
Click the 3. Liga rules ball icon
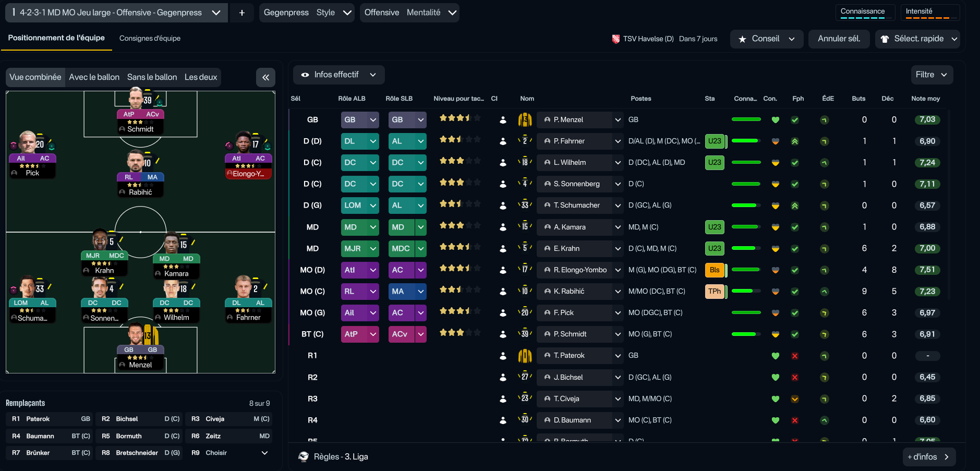pyautogui.click(x=304, y=457)
